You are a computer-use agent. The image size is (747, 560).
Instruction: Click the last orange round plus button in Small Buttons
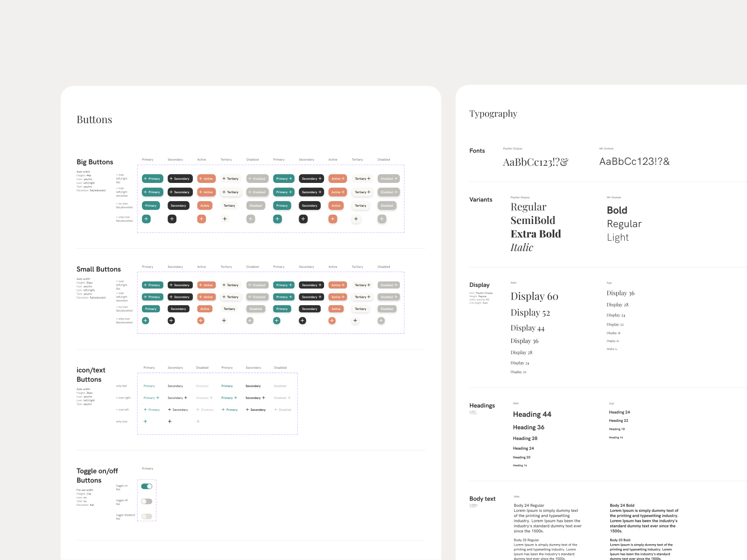click(x=332, y=321)
